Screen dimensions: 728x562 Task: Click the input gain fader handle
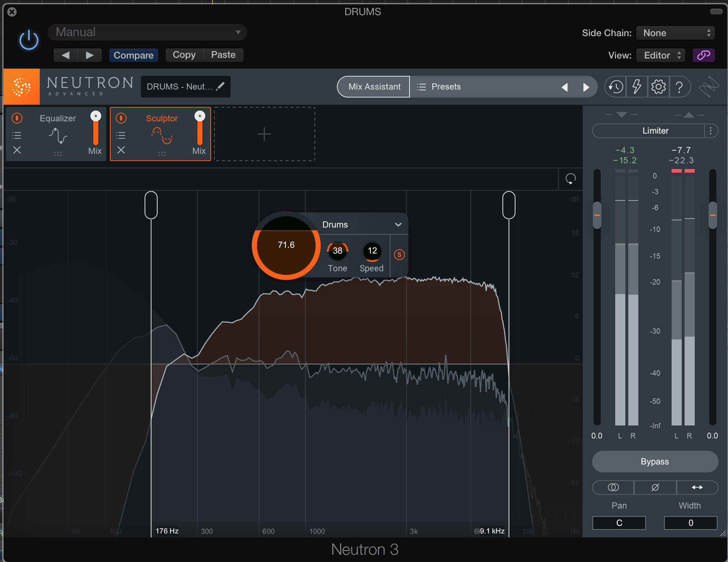point(597,215)
